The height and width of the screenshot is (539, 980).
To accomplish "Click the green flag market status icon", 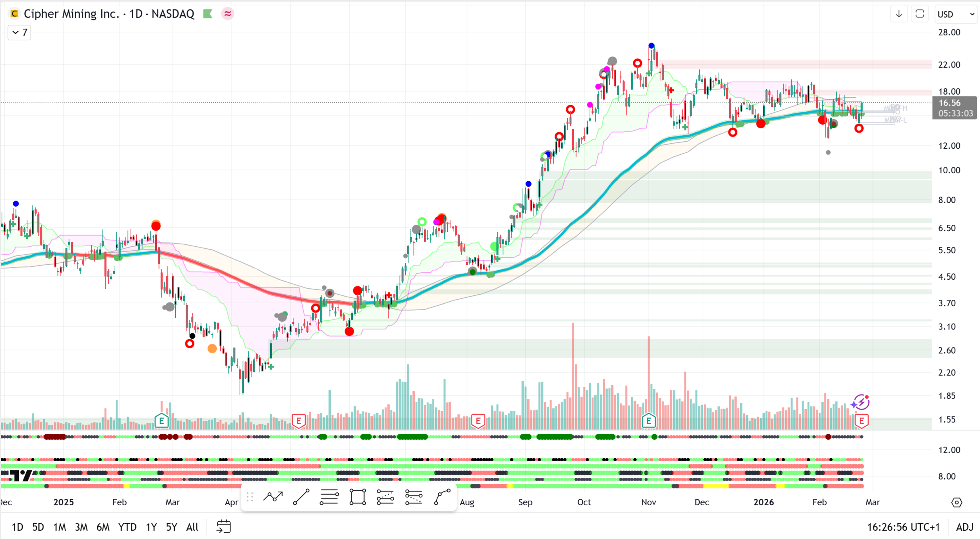I will pyautogui.click(x=208, y=14).
